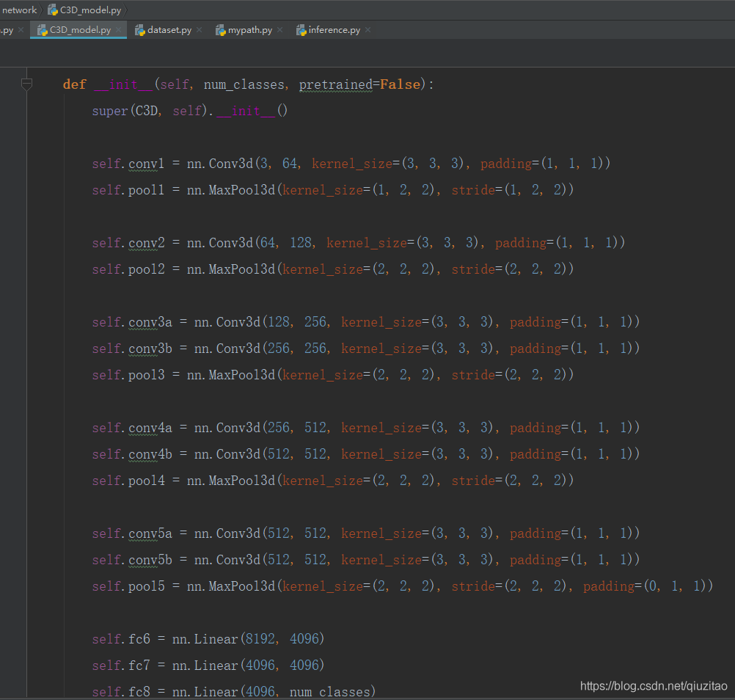Click 'kernel_size' in the conv2 line
Viewport: 735px width, 700px height.
click(x=367, y=243)
